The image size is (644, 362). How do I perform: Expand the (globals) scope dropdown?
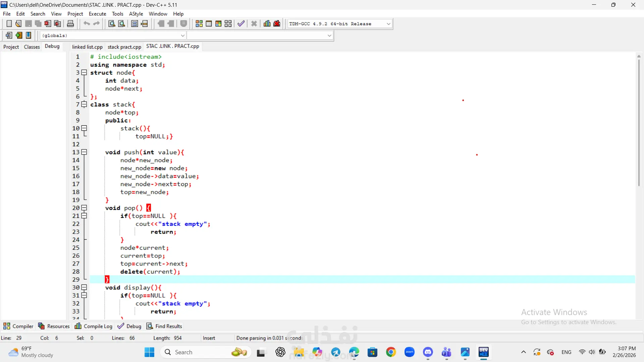[x=183, y=36]
